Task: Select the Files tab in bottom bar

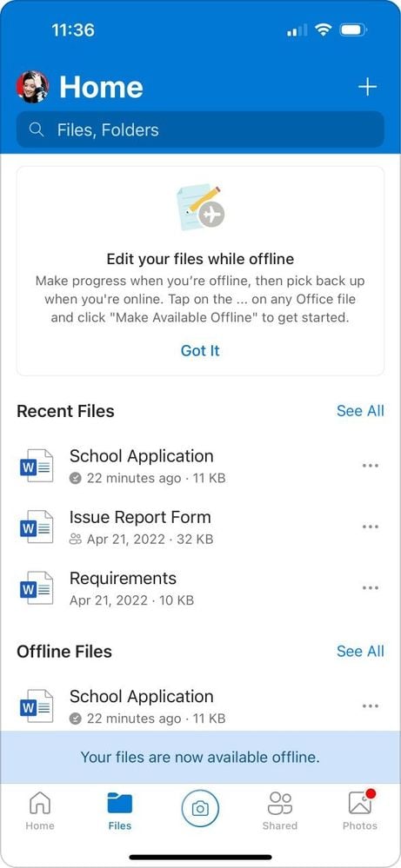Action: [x=120, y=811]
